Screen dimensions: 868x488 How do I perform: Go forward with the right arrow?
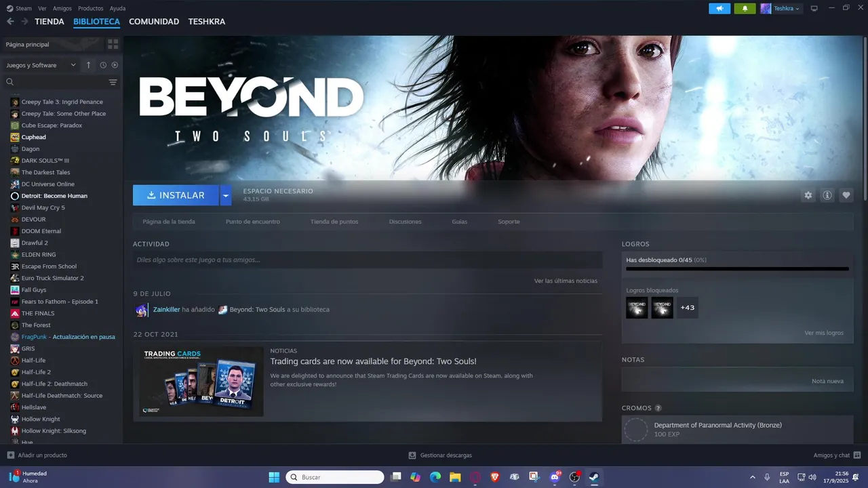pyautogui.click(x=24, y=22)
